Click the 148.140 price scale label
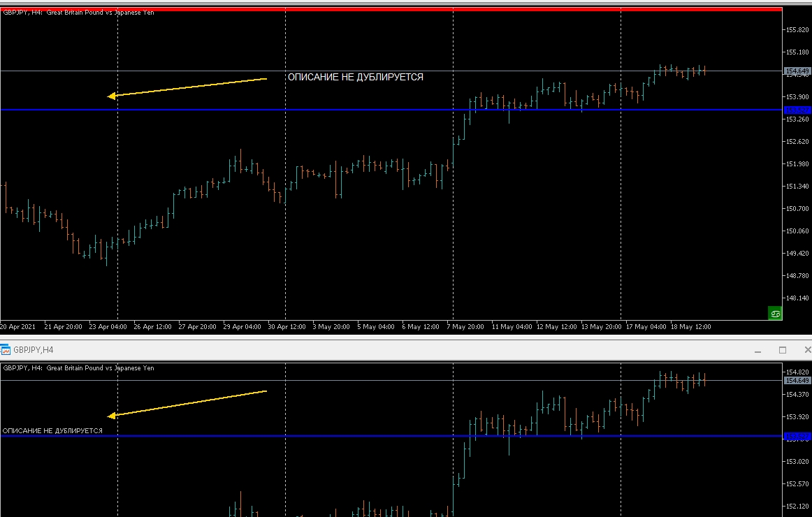The width and height of the screenshot is (812, 517). (797, 298)
